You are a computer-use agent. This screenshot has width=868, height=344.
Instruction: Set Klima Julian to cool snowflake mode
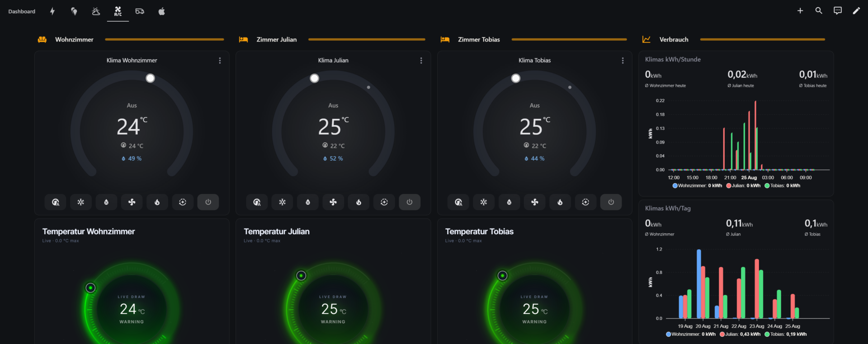282,202
